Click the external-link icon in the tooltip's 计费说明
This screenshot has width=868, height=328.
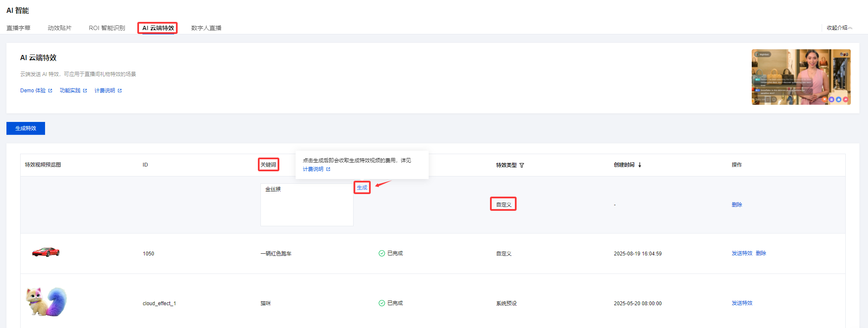click(x=328, y=169)
